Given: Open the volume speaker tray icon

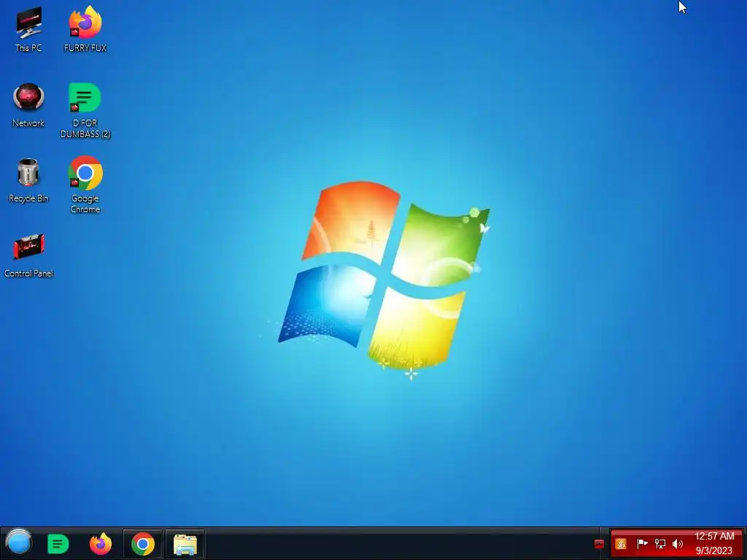Looking at the screenshot, I should 678,543.
